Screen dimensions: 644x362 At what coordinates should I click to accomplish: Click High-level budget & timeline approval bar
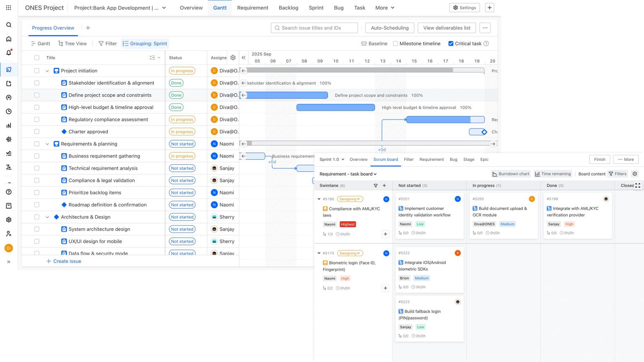(335, 107)
